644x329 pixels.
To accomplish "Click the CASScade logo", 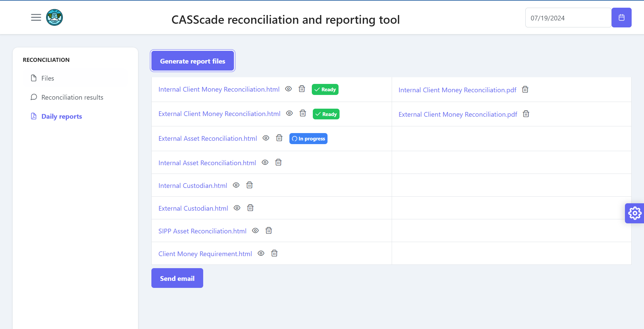I will 54,17.
